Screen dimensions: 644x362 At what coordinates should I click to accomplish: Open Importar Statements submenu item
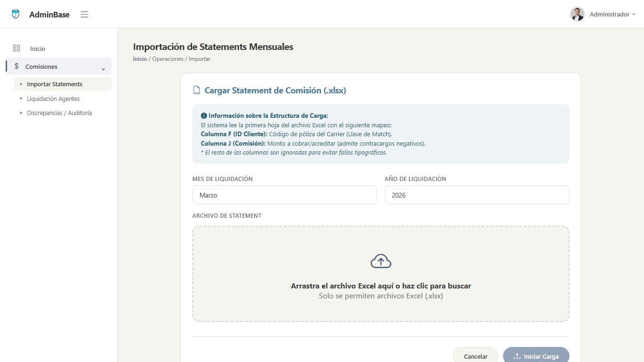pos(63,84)
